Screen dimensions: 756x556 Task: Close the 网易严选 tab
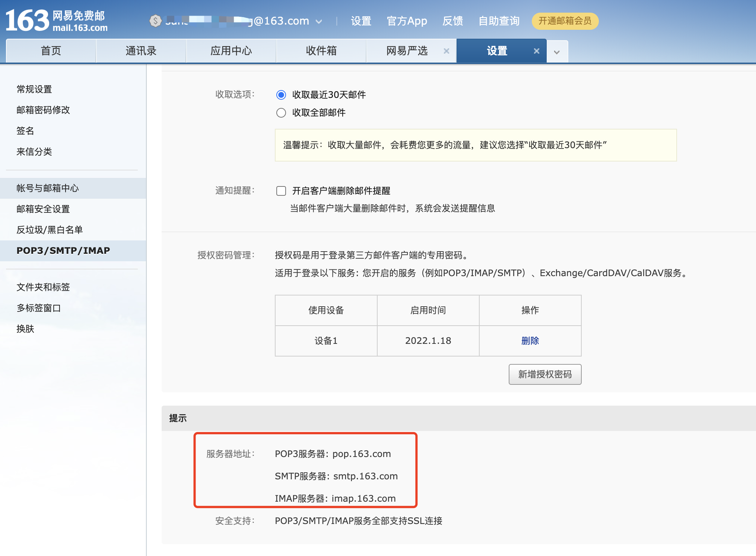tap(446, 51)
